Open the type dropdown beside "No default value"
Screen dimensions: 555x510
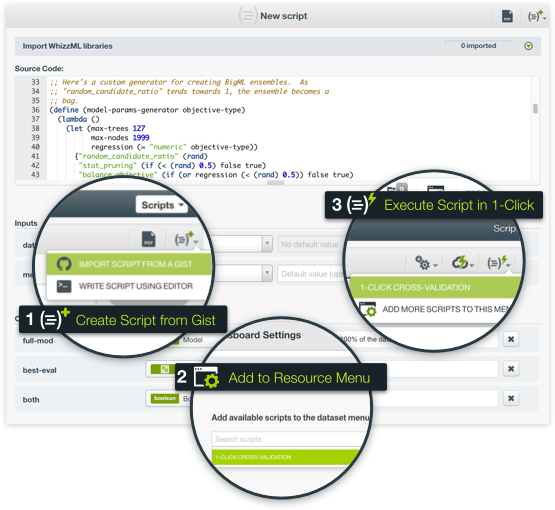[x=267, y=244]
